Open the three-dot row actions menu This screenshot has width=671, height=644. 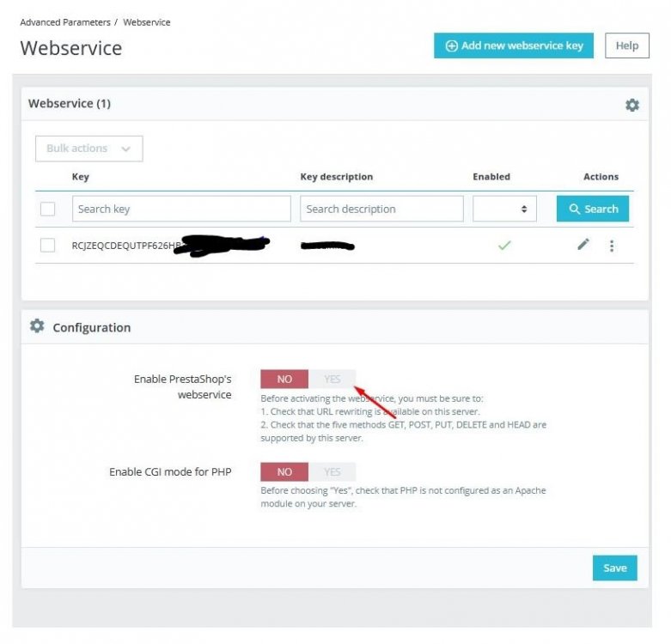pyautogui.click(x=612, y=246)
